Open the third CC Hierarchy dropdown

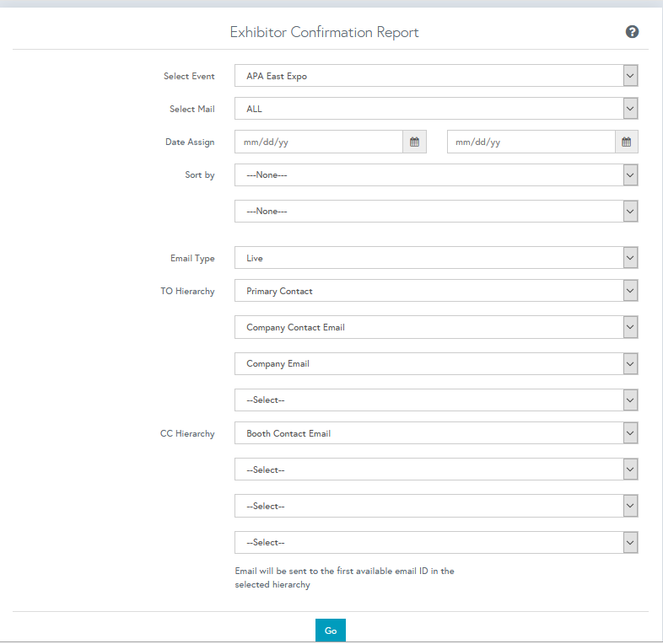pos(435,506)
